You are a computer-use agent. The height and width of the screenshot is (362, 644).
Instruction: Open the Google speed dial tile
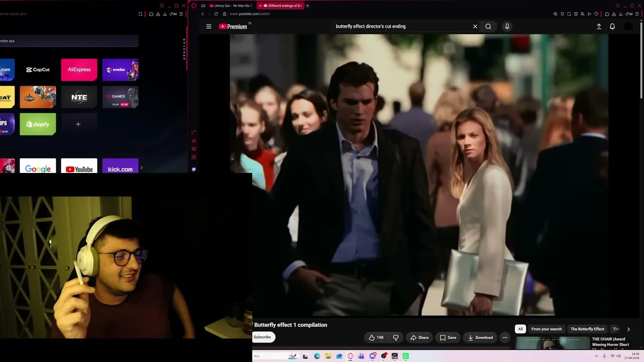coord(38,166)
